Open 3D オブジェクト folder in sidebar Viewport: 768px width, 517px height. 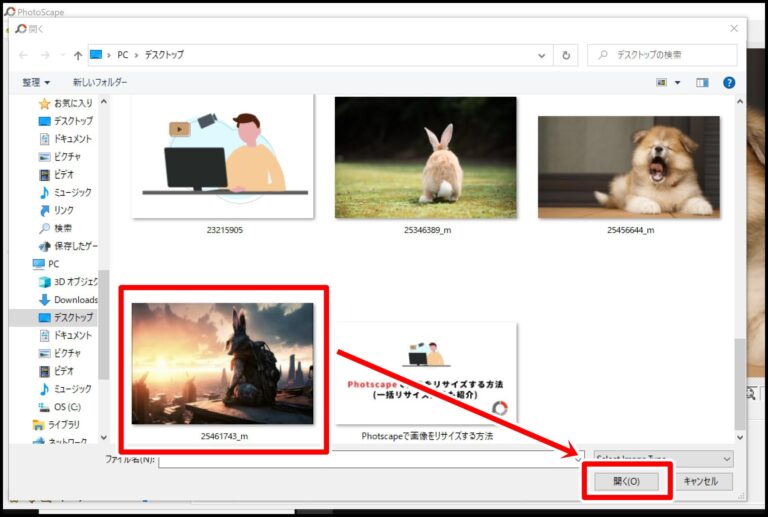pyautogui.click(x=69, y=282)
